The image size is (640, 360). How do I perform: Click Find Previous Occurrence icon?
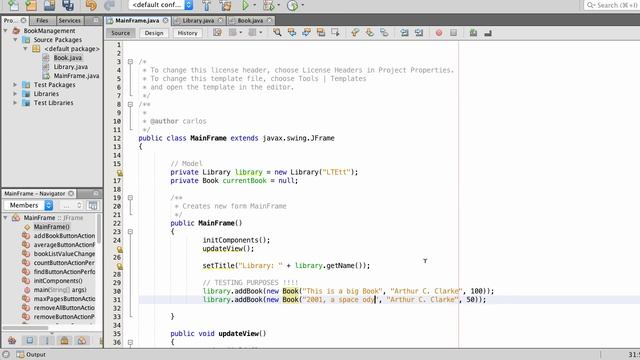292,33
